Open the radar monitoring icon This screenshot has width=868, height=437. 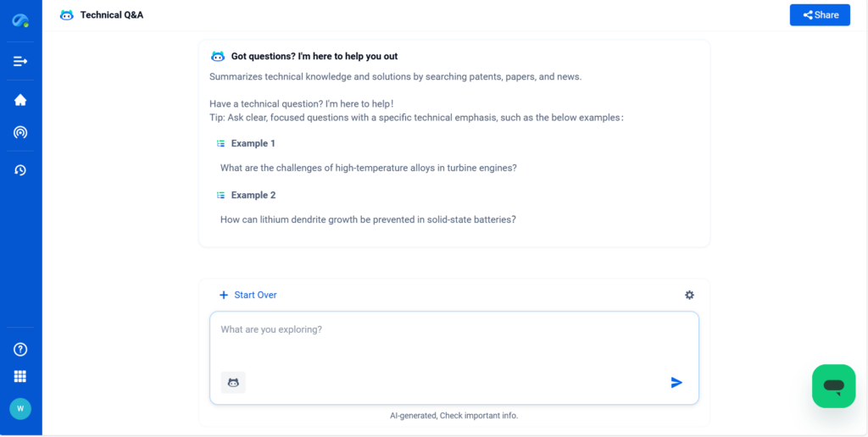(x=20, y=132)
